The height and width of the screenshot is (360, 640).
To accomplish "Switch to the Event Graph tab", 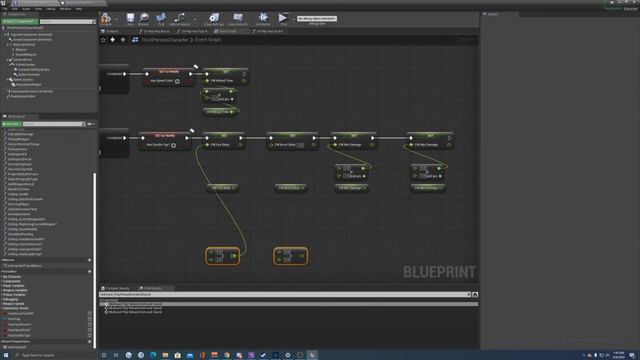I will (226, 31).
